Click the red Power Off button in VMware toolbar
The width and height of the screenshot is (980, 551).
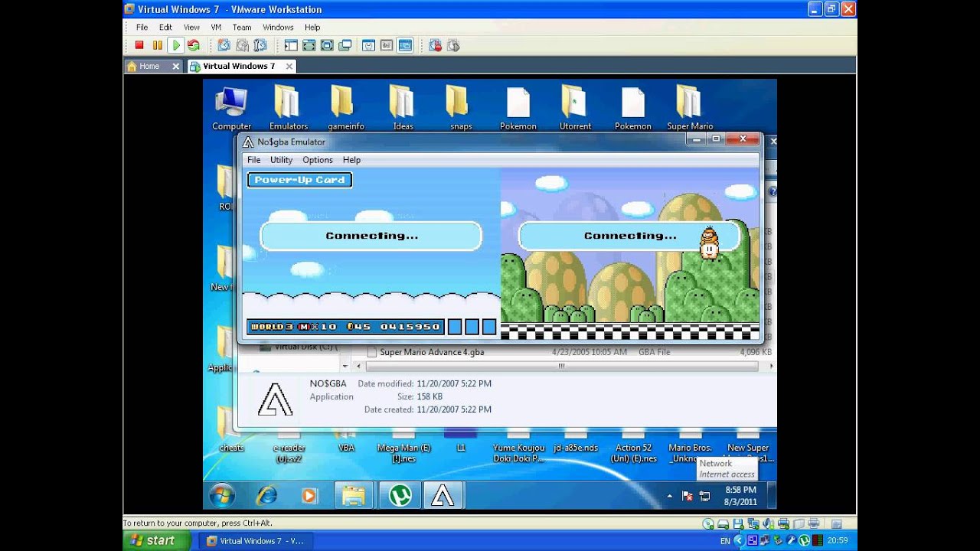(139, 46)
